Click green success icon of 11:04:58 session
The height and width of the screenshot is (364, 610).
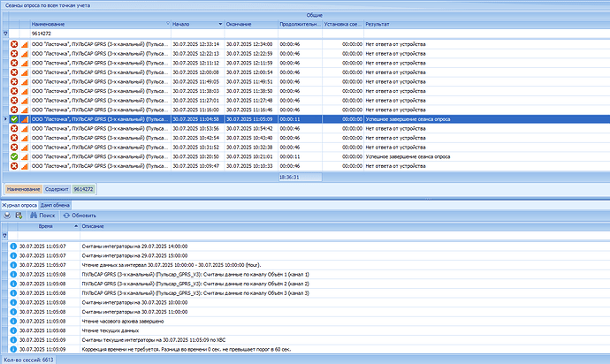click(x=14, y=118)
